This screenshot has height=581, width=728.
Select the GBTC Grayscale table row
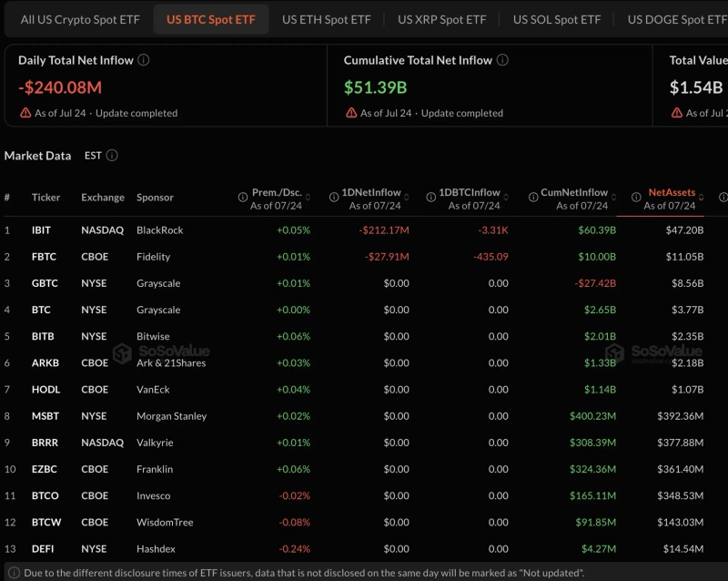354,283
